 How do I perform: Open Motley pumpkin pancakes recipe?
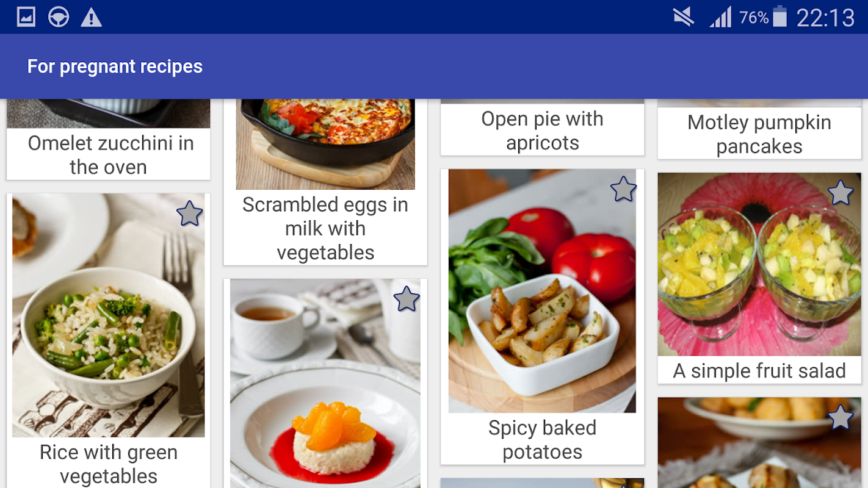[x=759, y=134]
